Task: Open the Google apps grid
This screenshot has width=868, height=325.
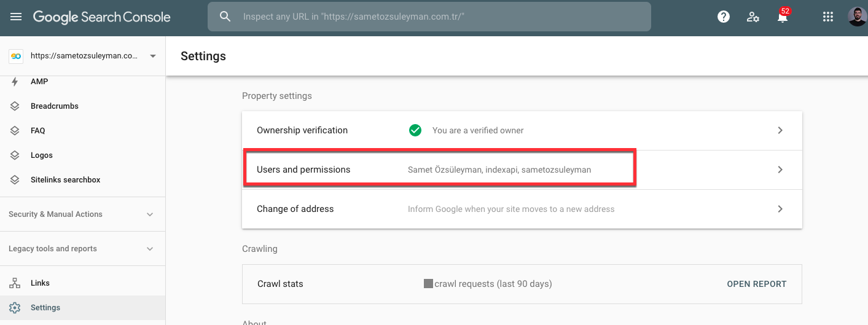Action: pyautogui.click(x=827, y=17)
